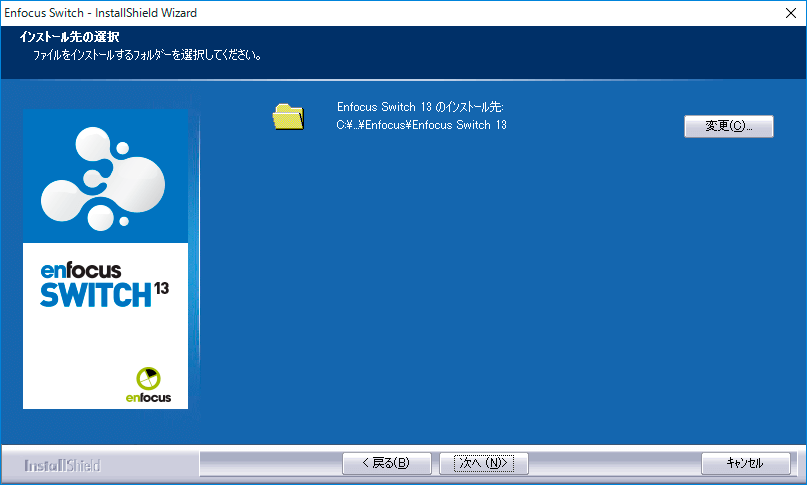The height and width of the screenshot is (485, 807).
Task: Close the InstallShield Wizard window
Action: (x=791, y=13)
